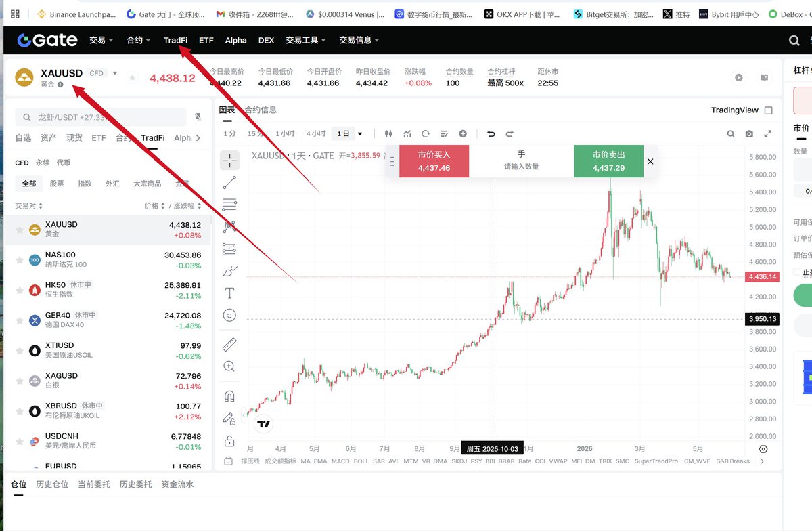This screenshot has width=812, height=531.
Task: Select the crosshair cursor drawing tool
Action: pyautogui.click(x=229, y=161)
